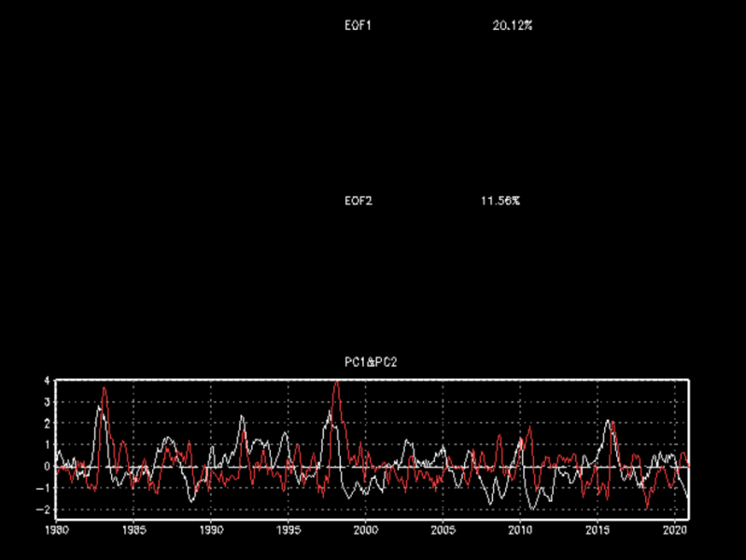The height and width of the screenshot is (560, 746).
Task: Click the 1985 x-axis year label
Action: (x=133, y=529)
